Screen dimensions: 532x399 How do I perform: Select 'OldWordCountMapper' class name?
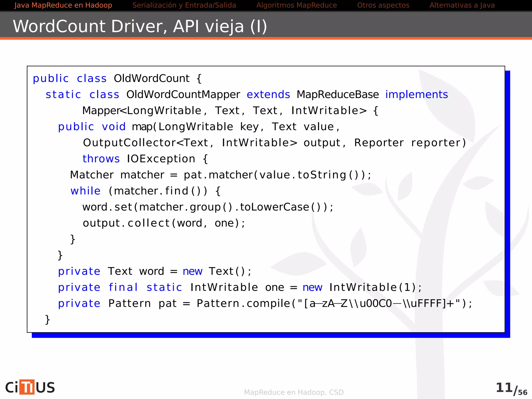(183, 95)
